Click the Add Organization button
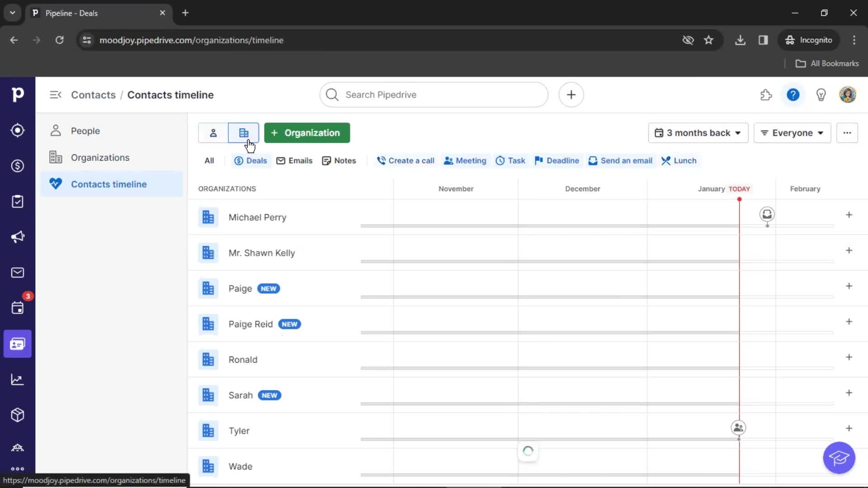The width and height of the screenshot is (868, 488). [x=306, y=132]
